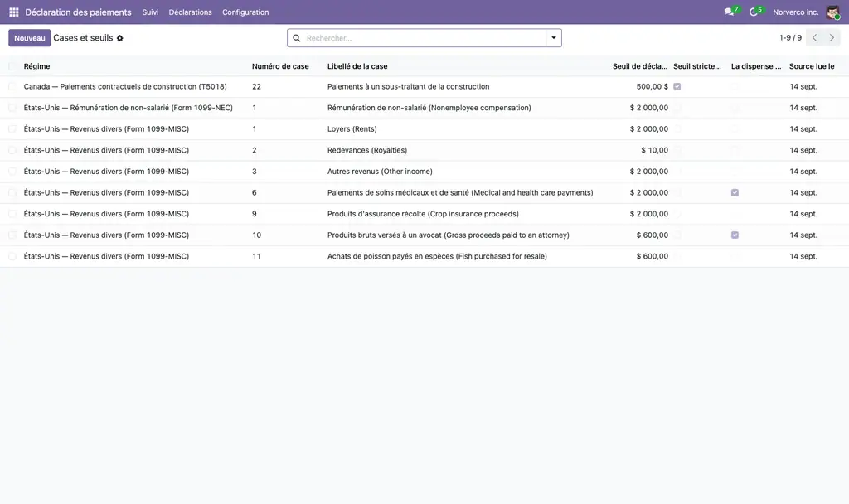The image size is (849, 504).
Task: Click the Déclaration des paiements app title
Action: tap(78, 12)
